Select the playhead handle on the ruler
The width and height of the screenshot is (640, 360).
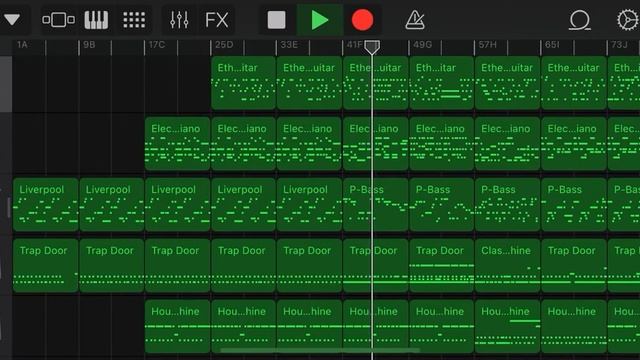tap(372, 47)
